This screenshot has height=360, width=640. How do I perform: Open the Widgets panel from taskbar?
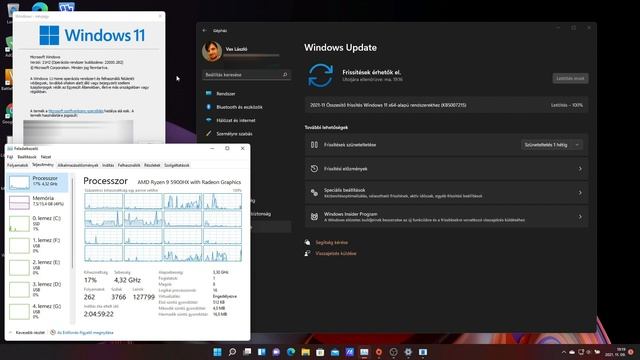(262, 352)
